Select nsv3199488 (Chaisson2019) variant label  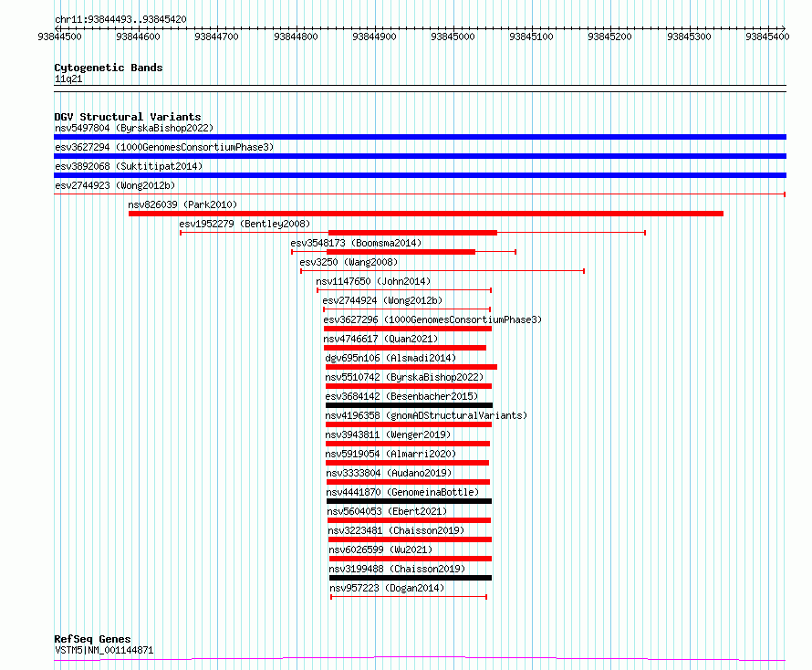(x=397, y=569)
